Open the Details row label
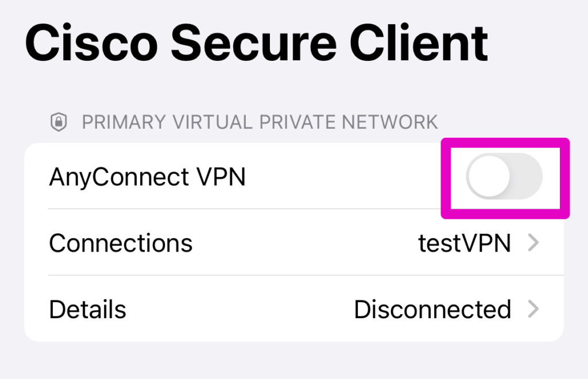 click(x=87, y=310)
